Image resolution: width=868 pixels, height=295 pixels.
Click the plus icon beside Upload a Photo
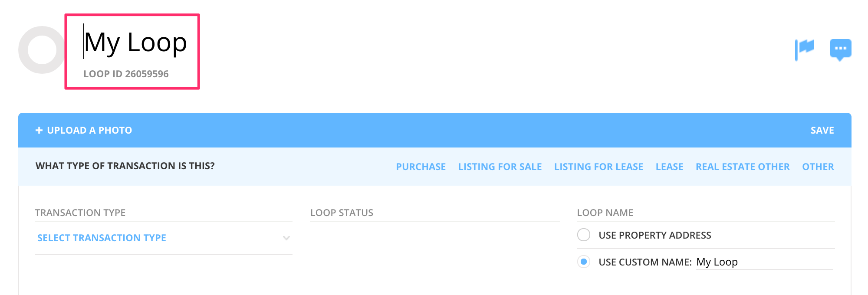[39, 130]
